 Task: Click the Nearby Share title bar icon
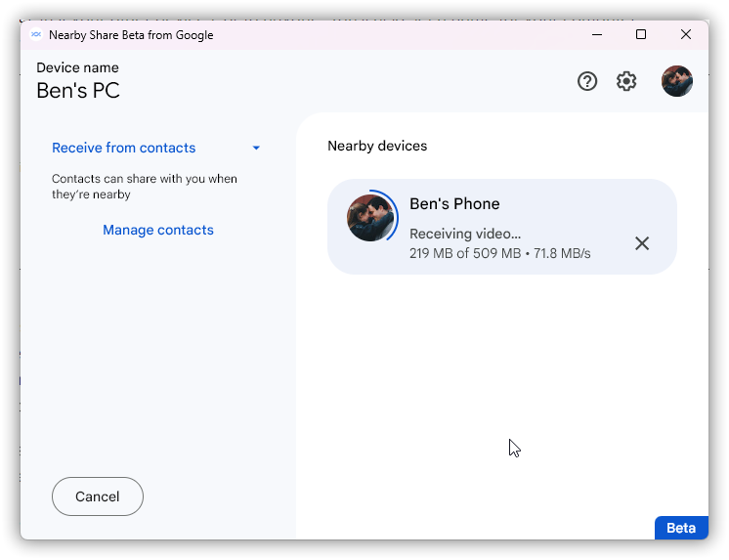(x=36, y=34)
